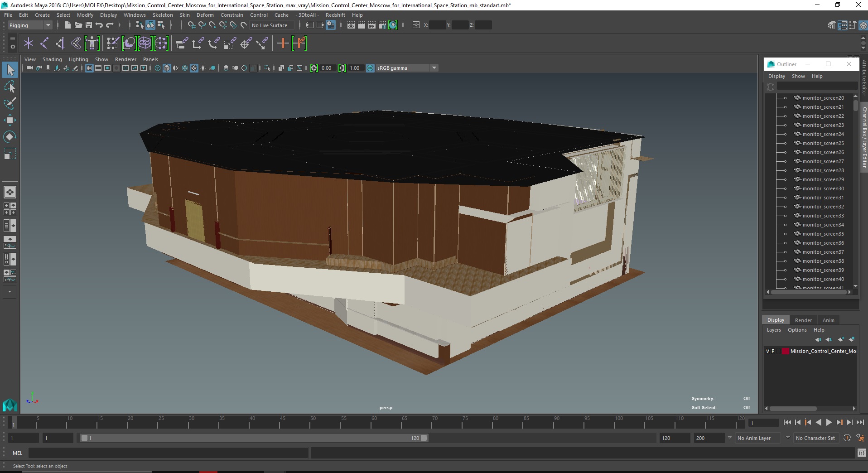Open the Deform menu
Screen dimensions: 868x473
205,15
